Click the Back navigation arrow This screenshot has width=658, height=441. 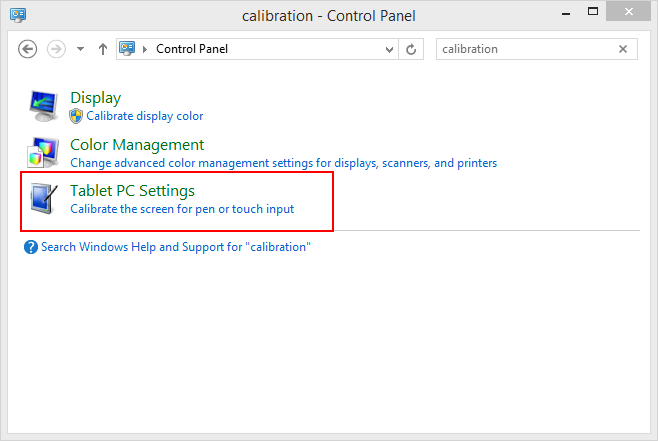27,49
